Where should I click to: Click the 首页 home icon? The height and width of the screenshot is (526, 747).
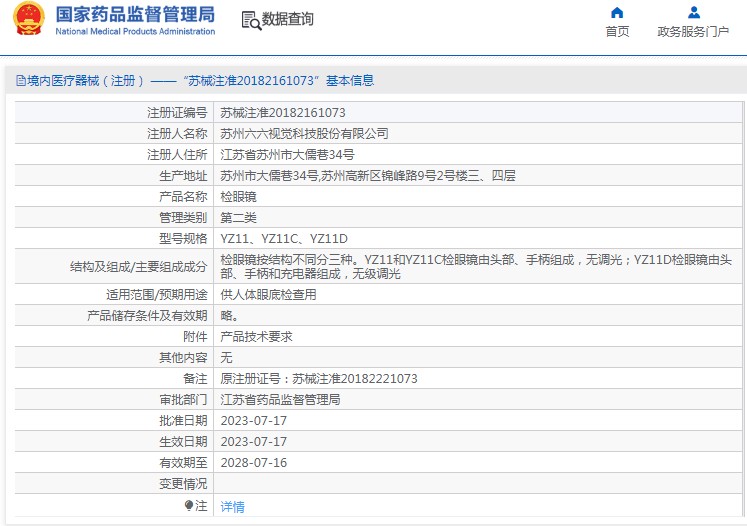pyautogui.click(x=617, y=12)
